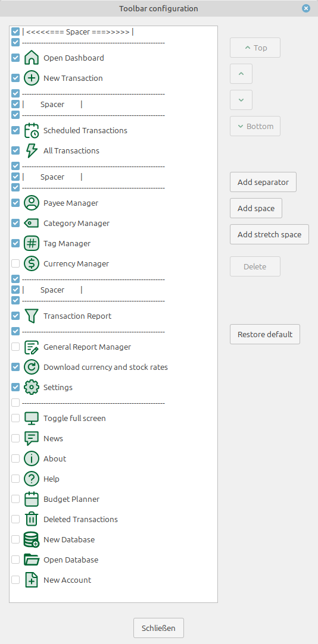Select the '<<<<<=== Spacer ===>>>>>' row
The image size is (318, 644).
point(78,32)
